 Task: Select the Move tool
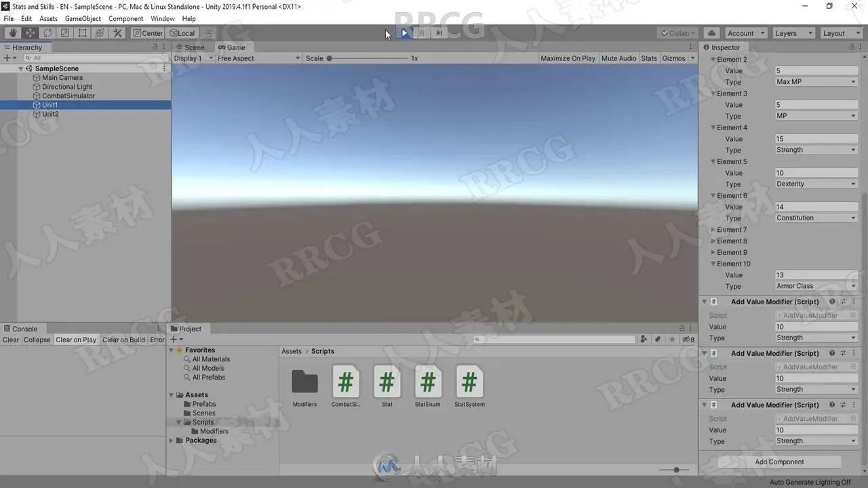pyautogui.click(x=31, y=33)
